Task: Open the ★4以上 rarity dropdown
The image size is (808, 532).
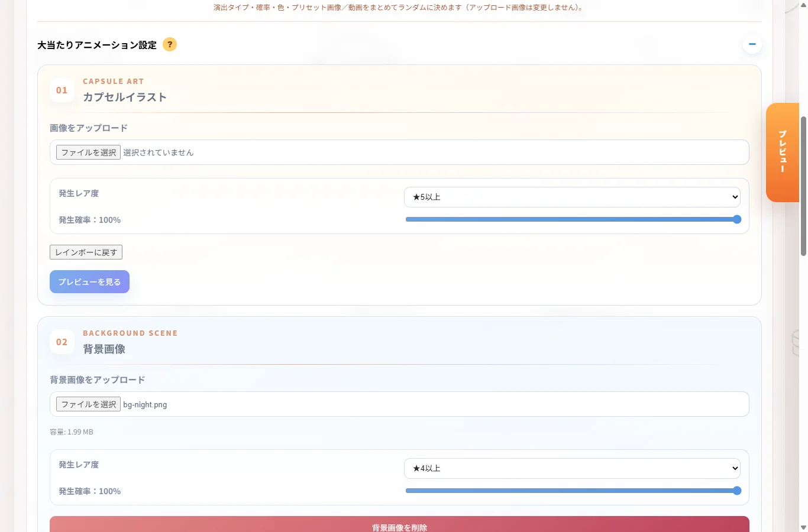Action: tap(572, 468)
